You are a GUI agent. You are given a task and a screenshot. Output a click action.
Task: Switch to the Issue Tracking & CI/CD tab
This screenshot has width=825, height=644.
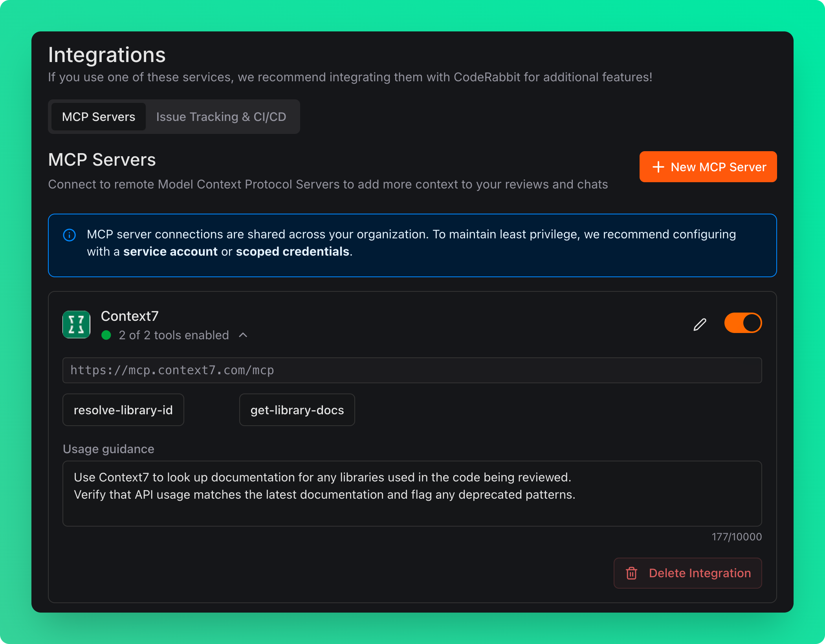click(x=221, y=116)
